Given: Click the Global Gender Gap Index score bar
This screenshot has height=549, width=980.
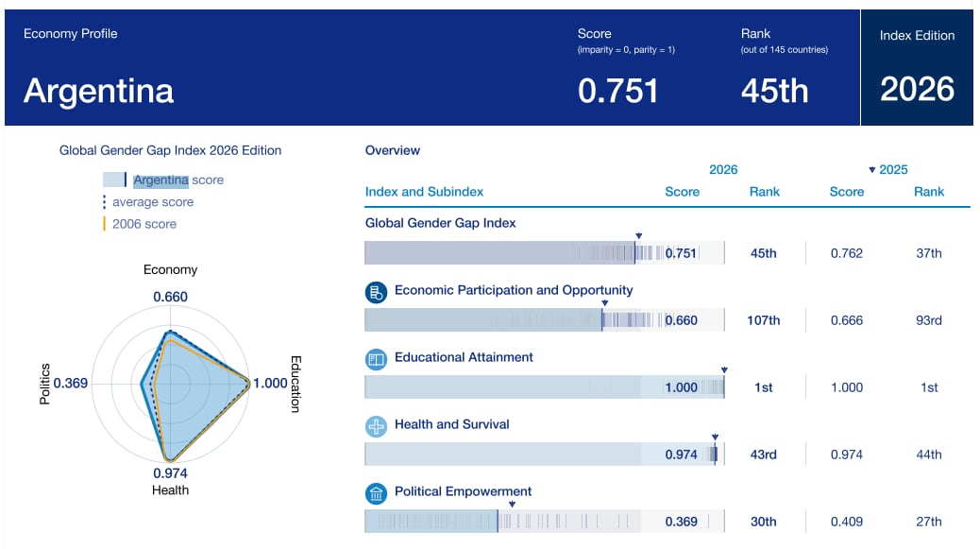Looking at the screenshot, I should click(545, 252).
